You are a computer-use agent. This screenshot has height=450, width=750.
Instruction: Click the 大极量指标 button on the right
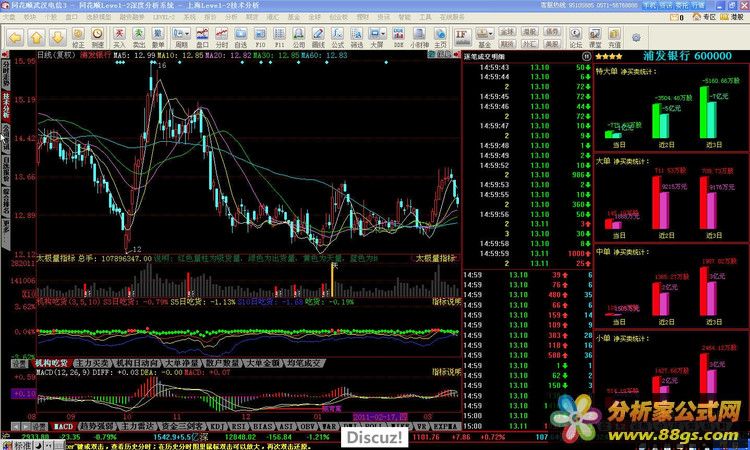tap(435, 258)
